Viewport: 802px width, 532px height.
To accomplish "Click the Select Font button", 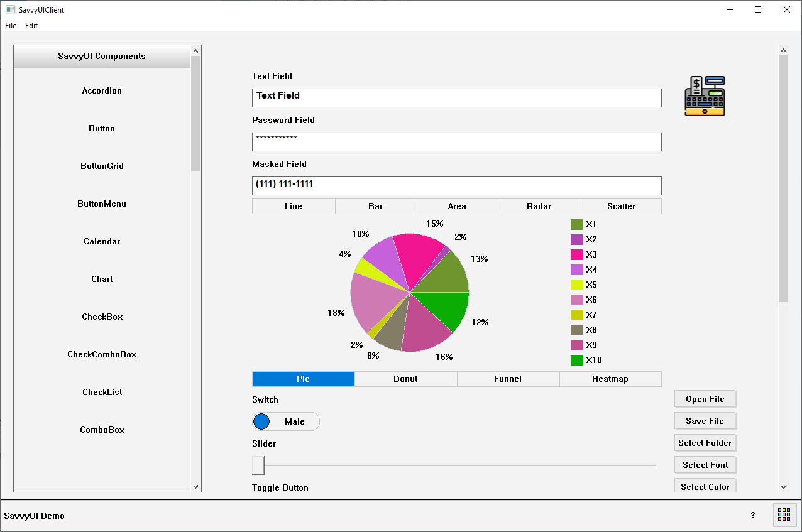I will tap(705, 465).
